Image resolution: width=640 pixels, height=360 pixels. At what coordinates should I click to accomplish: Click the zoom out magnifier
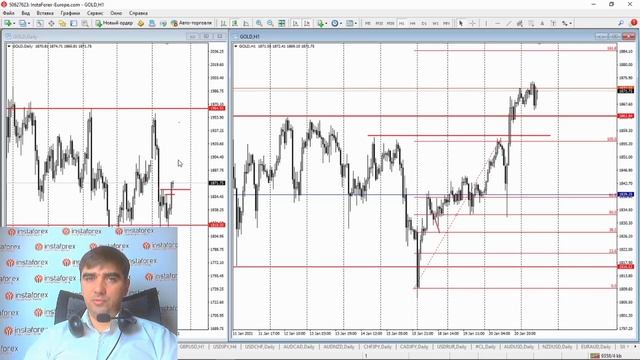[270, 23]
